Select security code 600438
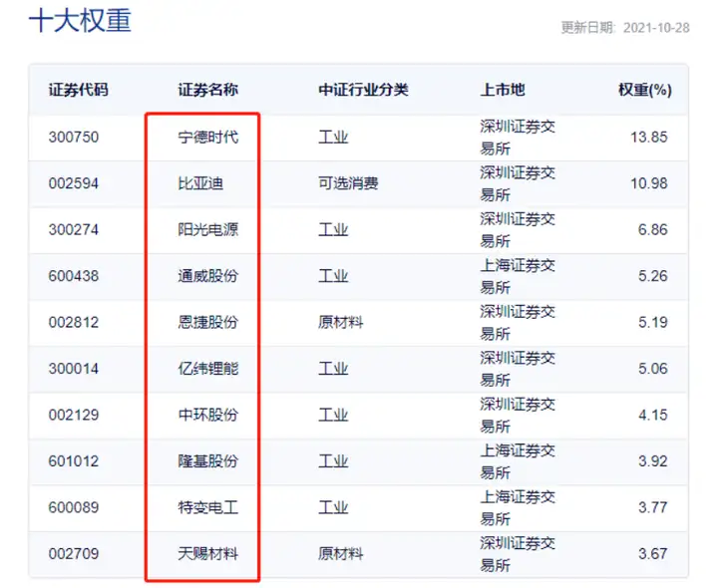Viewport: 718px width, 588px height. coord(74,276)
